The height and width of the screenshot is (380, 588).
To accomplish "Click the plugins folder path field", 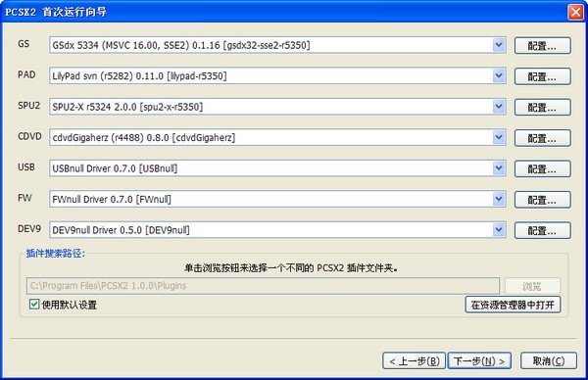I will [263, 286].
